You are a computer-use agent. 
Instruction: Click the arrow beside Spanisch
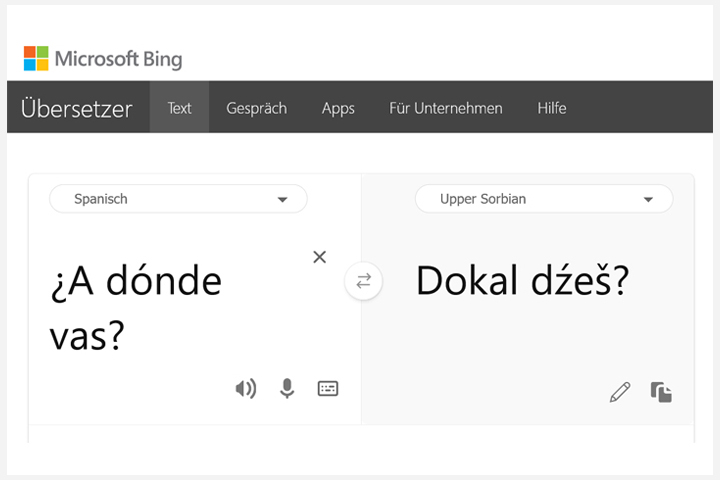click(282, 199)
